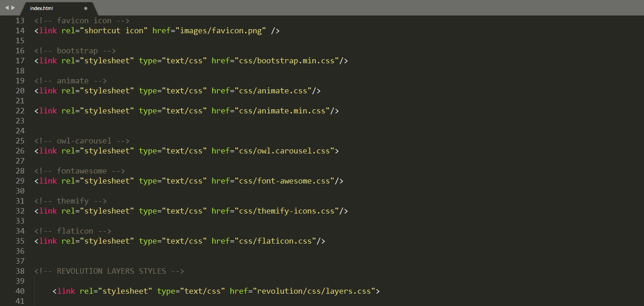Click "shortcut icon" rel value
Screen dimensions: 644x306
coord(114,31)
